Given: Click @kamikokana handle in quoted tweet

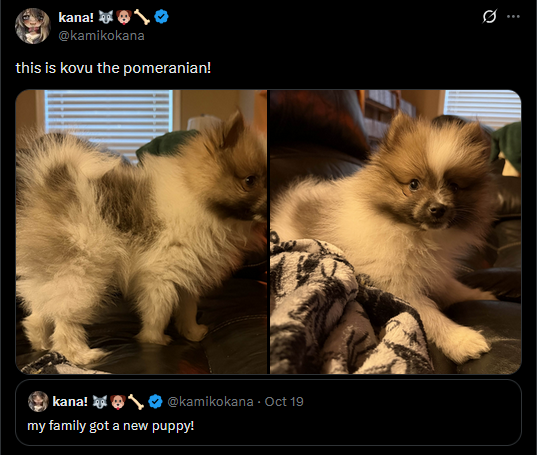Looking at the screenshot, I should click(x=210, y=402).
